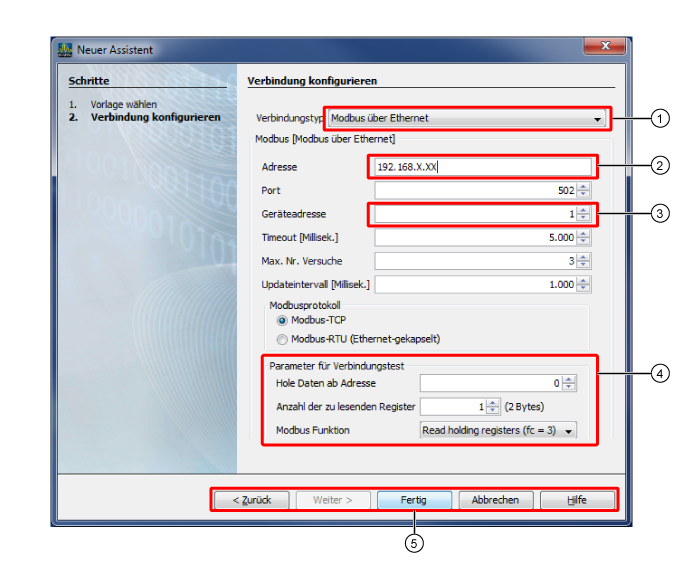
Task: Open the Verbindungstyp dropdown
Action: [x=468, y=118]
